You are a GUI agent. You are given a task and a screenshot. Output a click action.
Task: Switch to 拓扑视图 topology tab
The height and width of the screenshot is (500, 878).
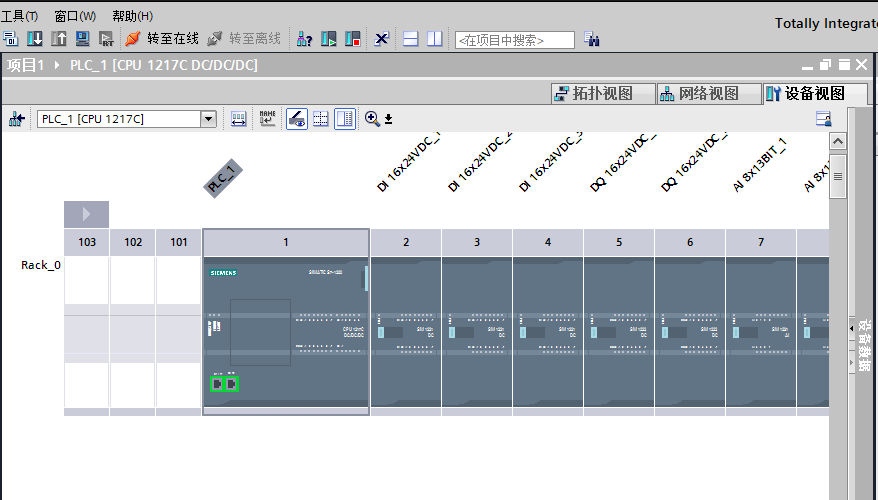(603, 94)
